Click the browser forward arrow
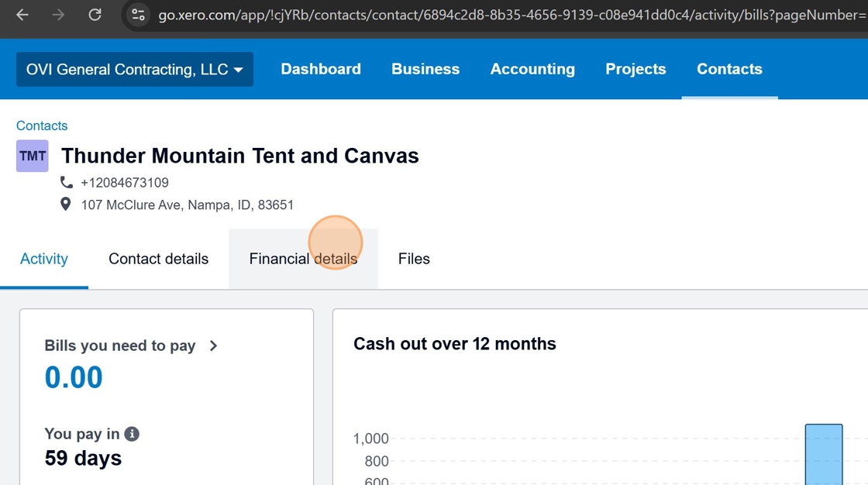The height and width of the screenshot is (485, 868). point(59,15)
